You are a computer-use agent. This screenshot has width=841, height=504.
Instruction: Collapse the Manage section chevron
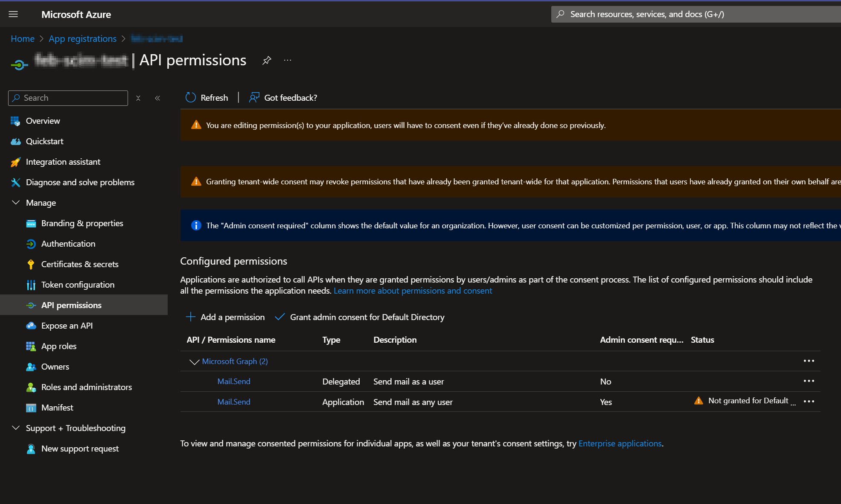tap(16, 202)
